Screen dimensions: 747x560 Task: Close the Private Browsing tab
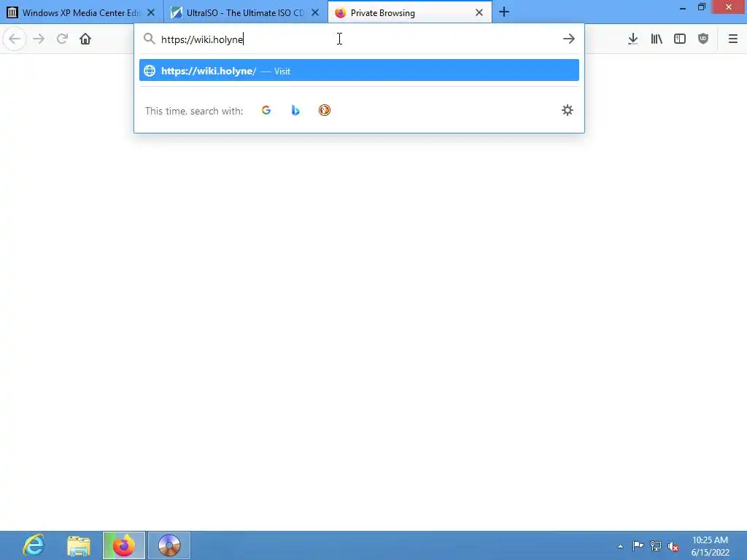coord(479,13)
